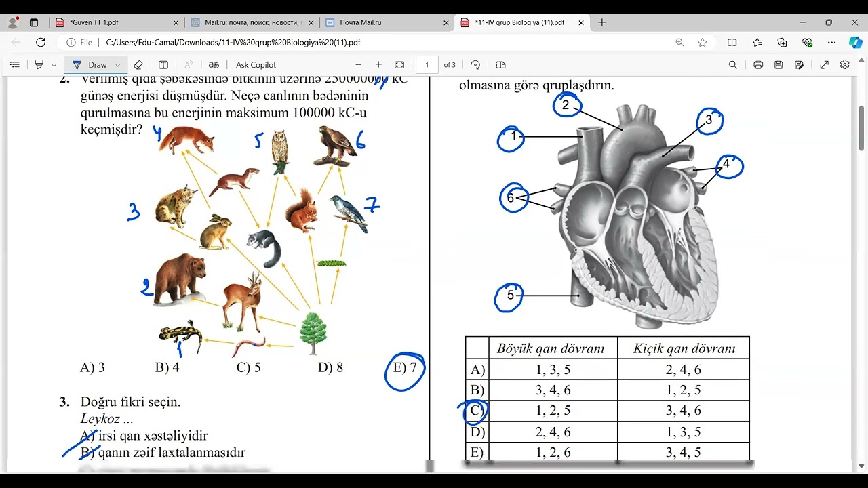Close the Почта Mail.ru tab
Viewport: 868px width, 488px height.
(x=446, y=22)
